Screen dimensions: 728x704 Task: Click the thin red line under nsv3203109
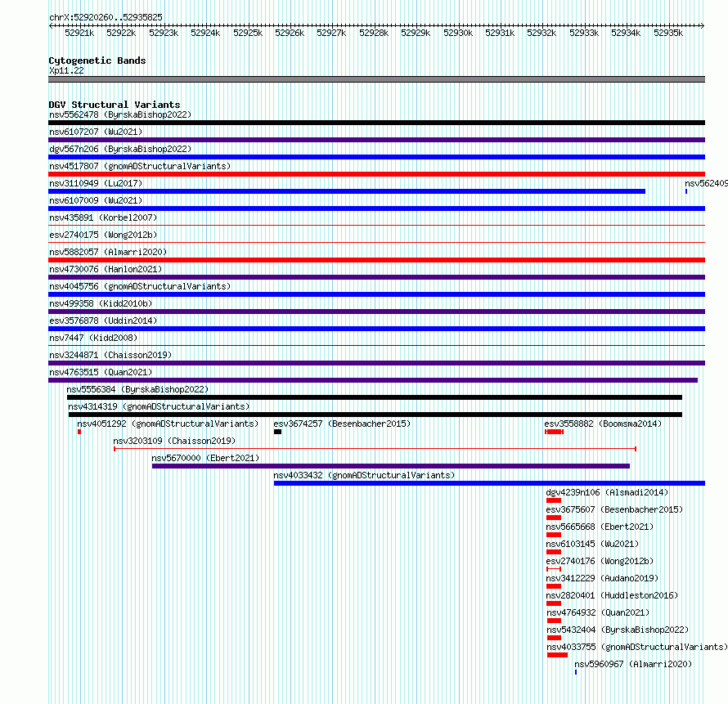(375, 449)
